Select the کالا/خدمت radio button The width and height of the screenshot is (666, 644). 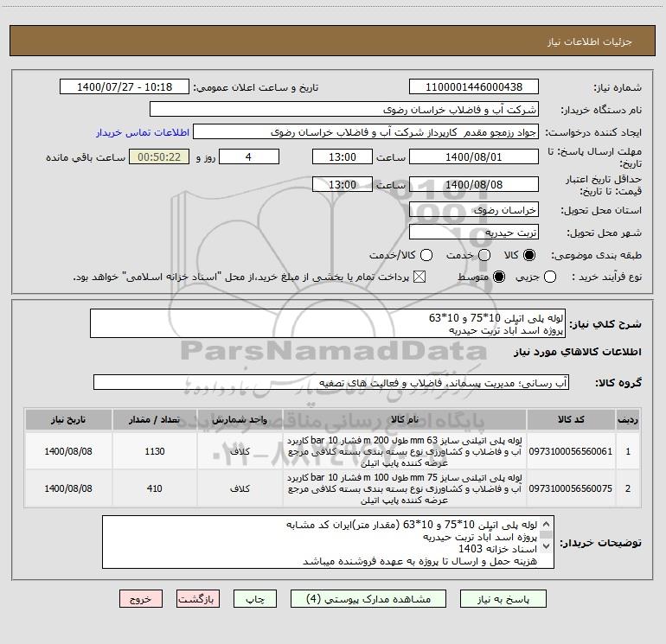(426, 255)
